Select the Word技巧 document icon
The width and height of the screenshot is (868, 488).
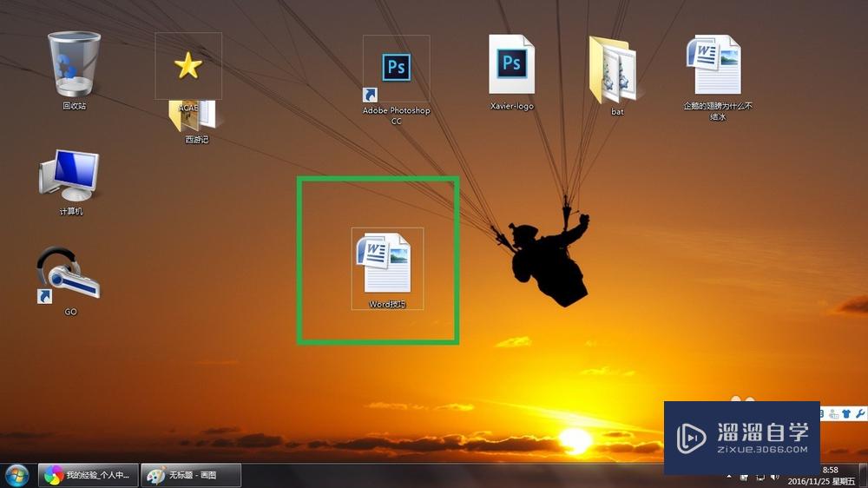pos(386,265)
